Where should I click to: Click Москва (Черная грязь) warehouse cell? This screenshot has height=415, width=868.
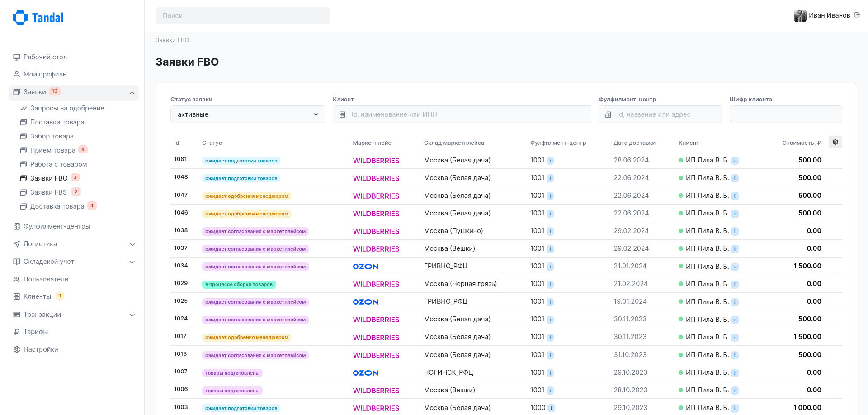(460, 284)
